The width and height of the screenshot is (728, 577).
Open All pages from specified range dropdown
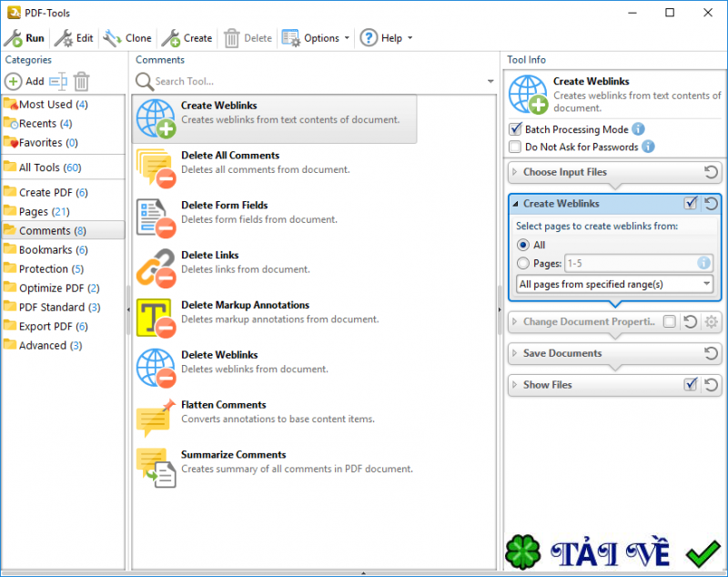(x=615, y=284)
